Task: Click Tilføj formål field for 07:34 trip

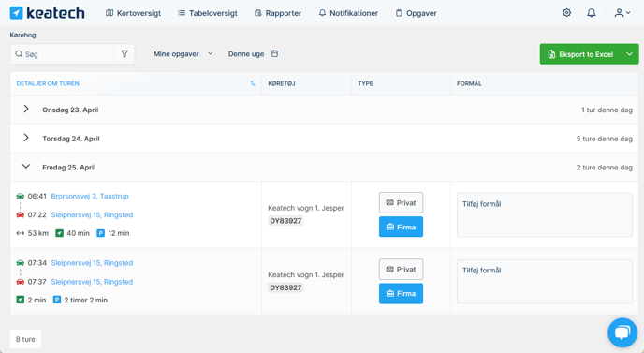Action: [x=545, y=282]
